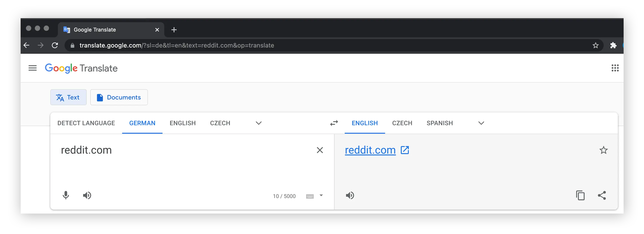The width and height of the screenshot is (644, 234).
Task: Save translation with the star icon
Action: [x=603, y=150]
